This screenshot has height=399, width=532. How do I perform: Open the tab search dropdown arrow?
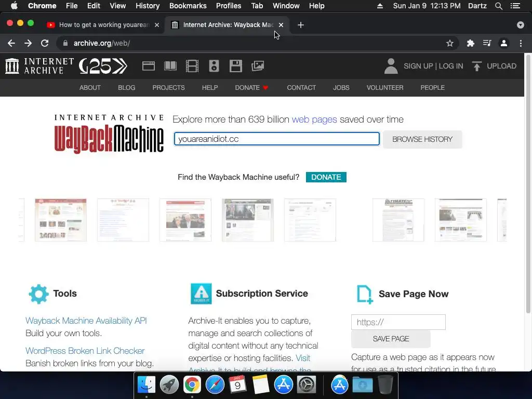[x=520, y=25]
